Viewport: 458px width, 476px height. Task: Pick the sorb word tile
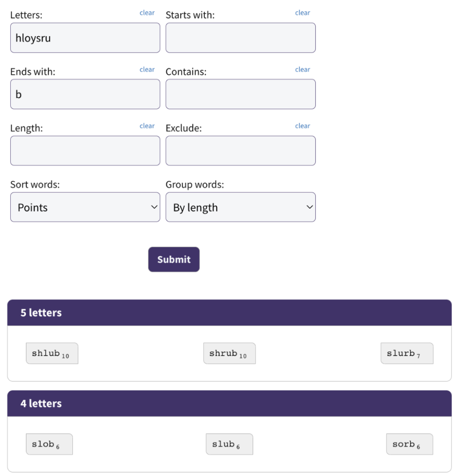(410, 444)
